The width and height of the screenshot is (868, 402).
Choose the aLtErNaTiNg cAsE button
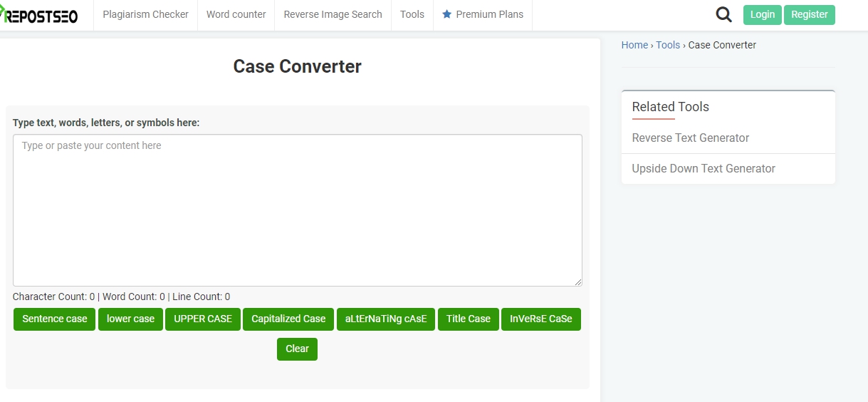[385, 319]
